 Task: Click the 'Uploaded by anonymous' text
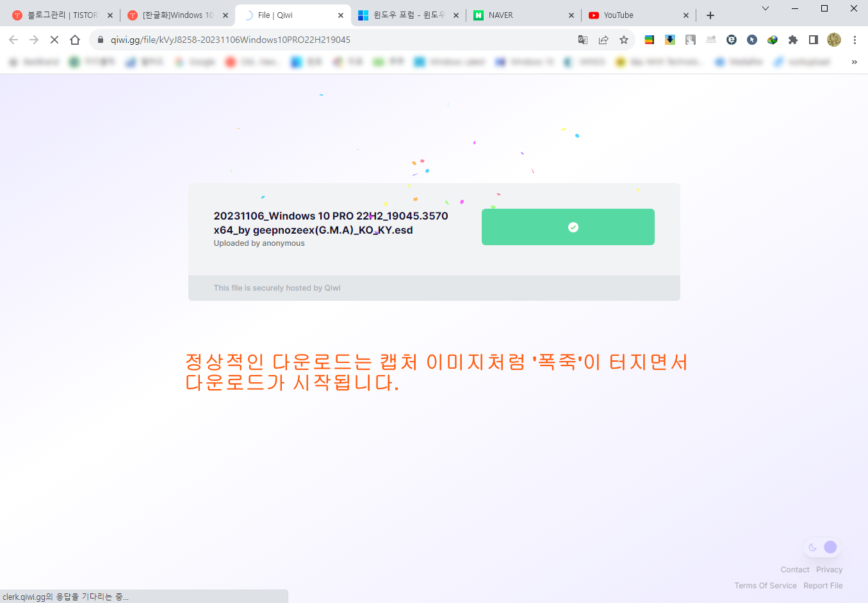(259, 243)
